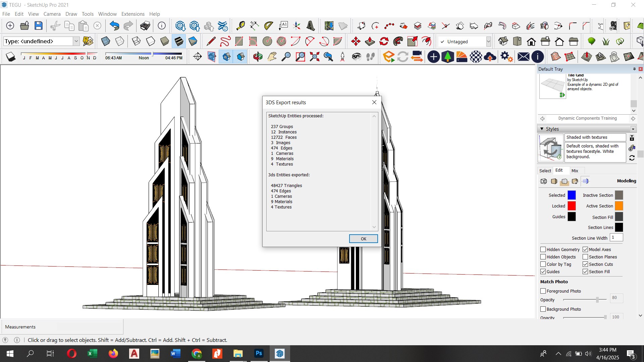Enable the Hidden Objects checkbox
Image resolution: width=644 pixels, height=362 pixels.
point(543,257)
